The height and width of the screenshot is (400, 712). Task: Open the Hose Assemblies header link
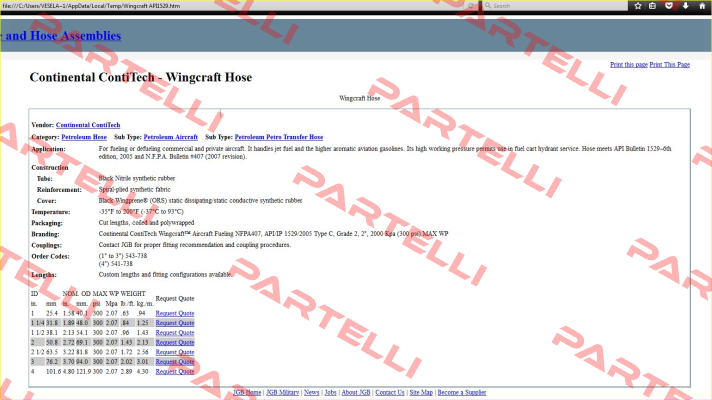(x=61, y=35)
